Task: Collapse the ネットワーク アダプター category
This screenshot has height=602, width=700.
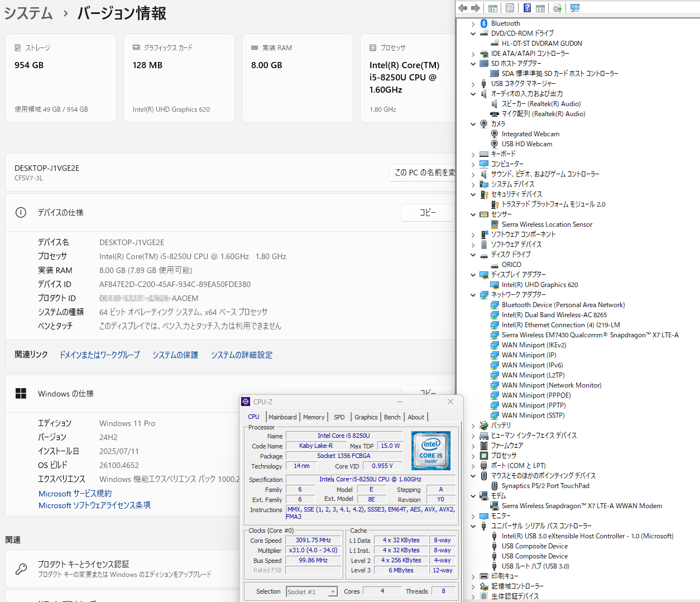Action: point(473,295)
